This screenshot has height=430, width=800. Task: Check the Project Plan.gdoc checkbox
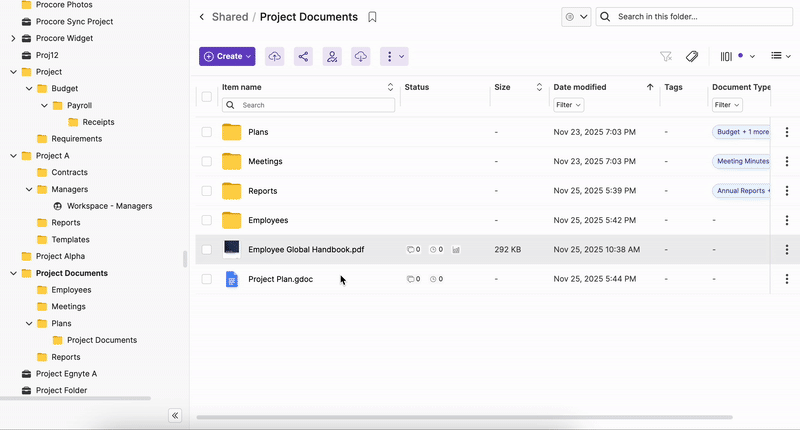207,279
